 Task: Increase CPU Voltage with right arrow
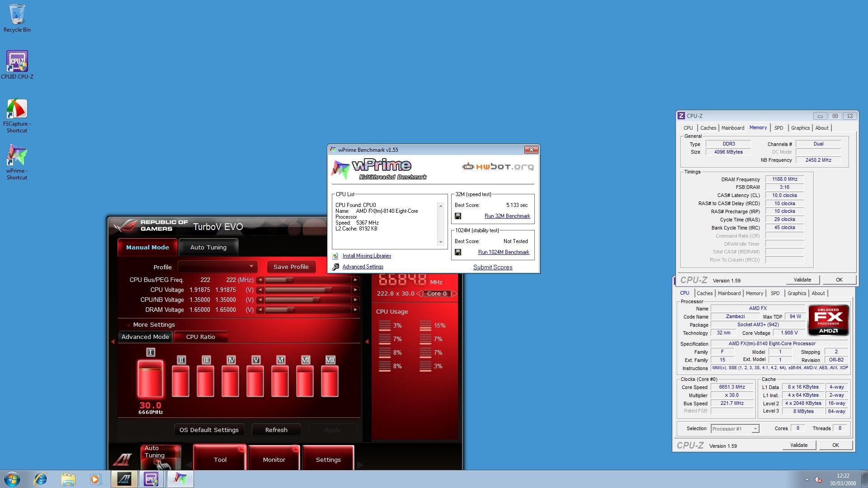tap(356, 290)
